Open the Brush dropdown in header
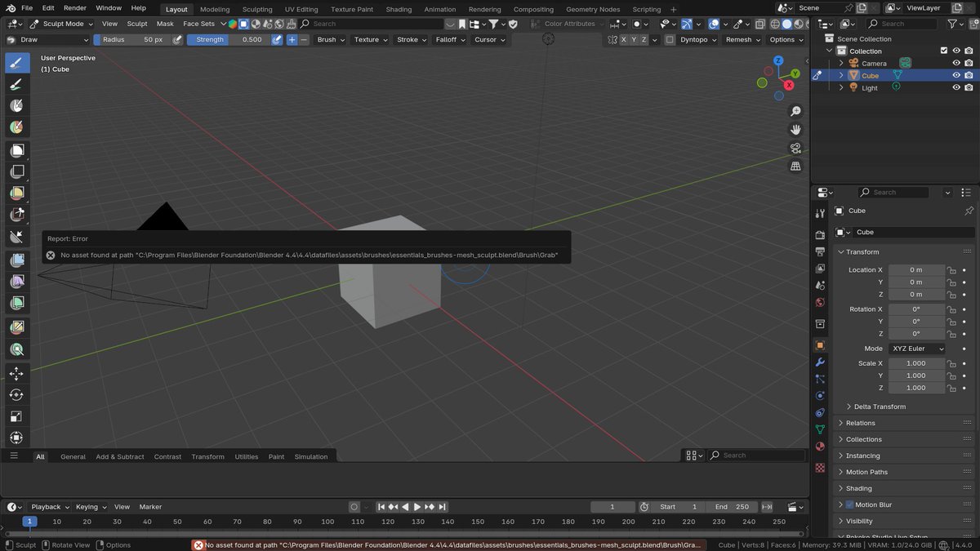Image resolution: width=980 pixels, height=551 pixels. [331, 39]
